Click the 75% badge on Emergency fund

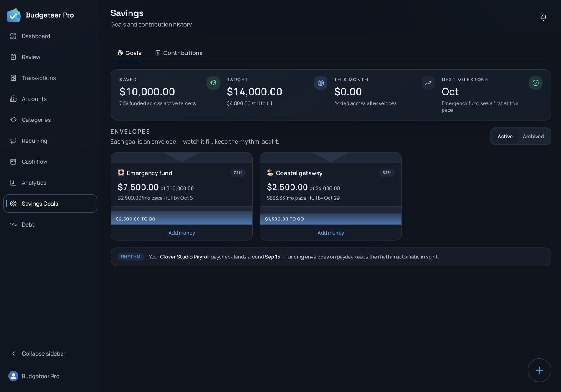[238, 173]
